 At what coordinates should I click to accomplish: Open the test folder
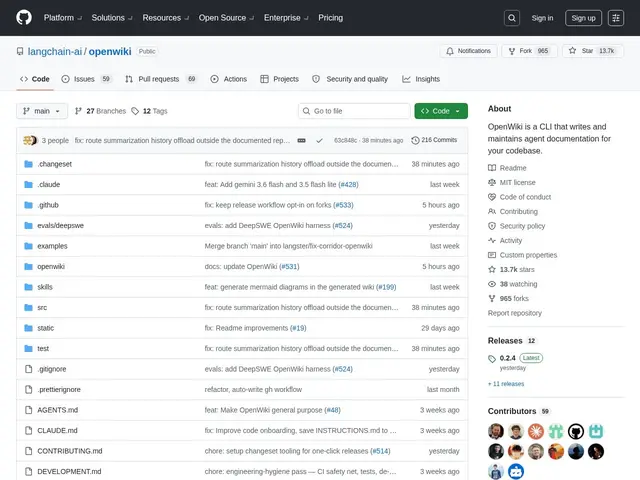43,349
